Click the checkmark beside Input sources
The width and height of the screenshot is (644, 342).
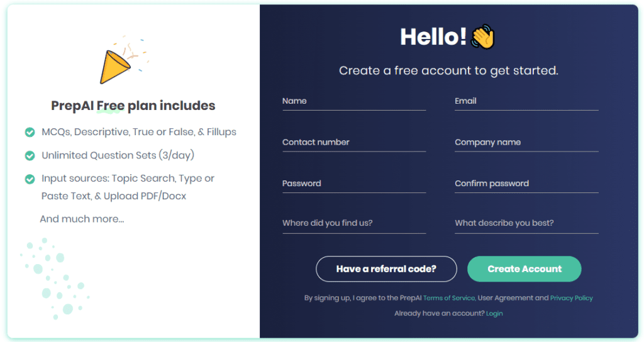pyautogui.click(x=30, y=179)
